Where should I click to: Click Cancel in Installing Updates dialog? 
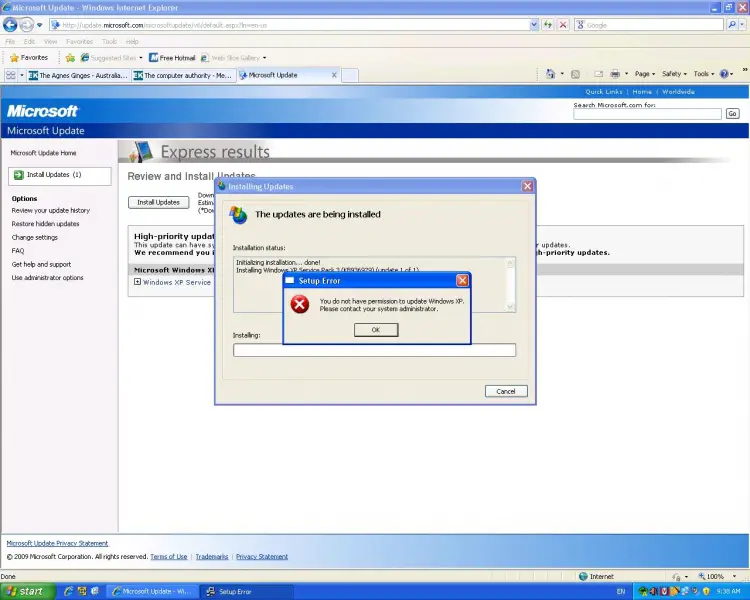click(x=506, y=391)
